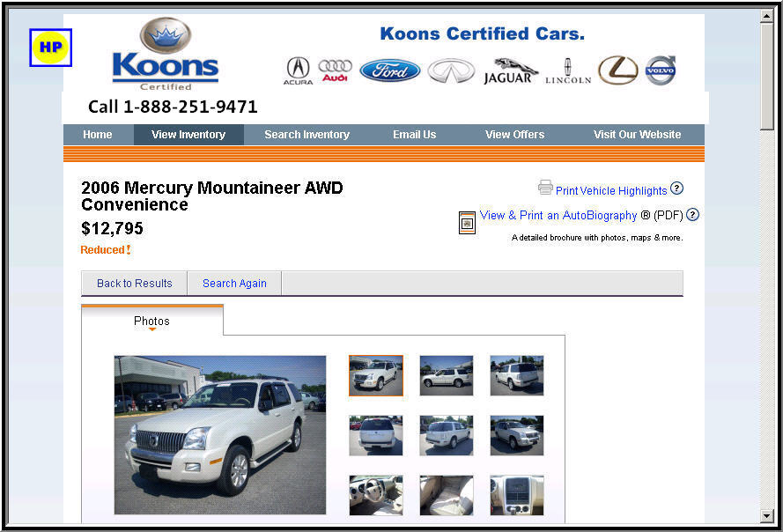Click the AutoBiography PDF brochure icon
The height and width of the screenshot is (532, 783).
[467, 223]
